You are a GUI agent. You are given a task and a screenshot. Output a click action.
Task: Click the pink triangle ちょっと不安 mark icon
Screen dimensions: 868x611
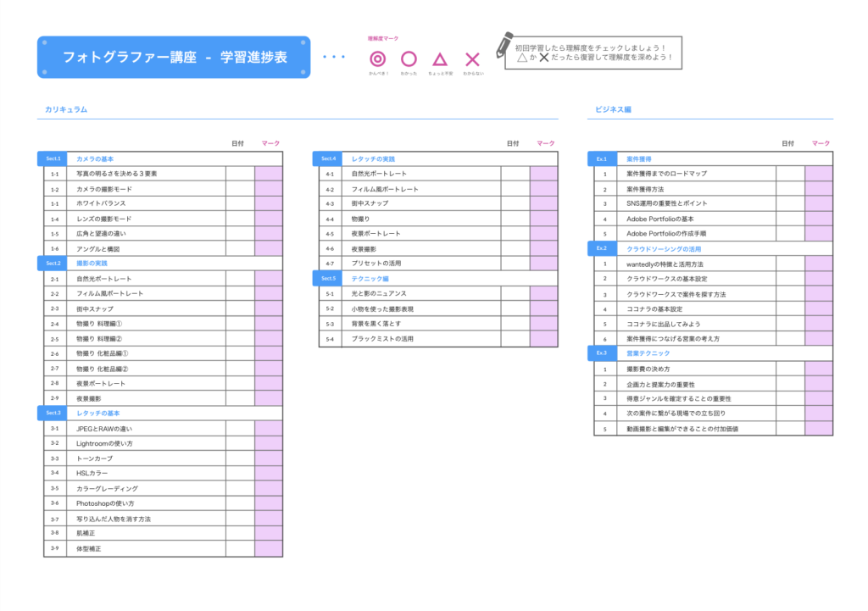pyautogui.click(x=440, y=59)
